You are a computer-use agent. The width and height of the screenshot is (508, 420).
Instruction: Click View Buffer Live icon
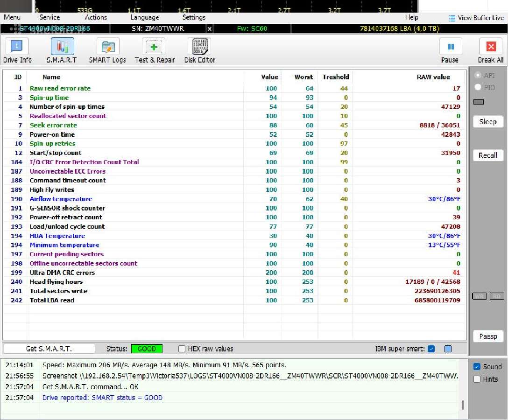452,18
